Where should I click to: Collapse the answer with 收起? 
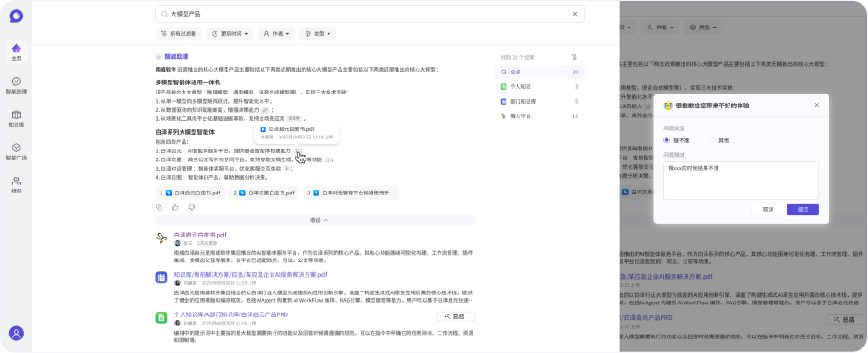coord(316,220)
